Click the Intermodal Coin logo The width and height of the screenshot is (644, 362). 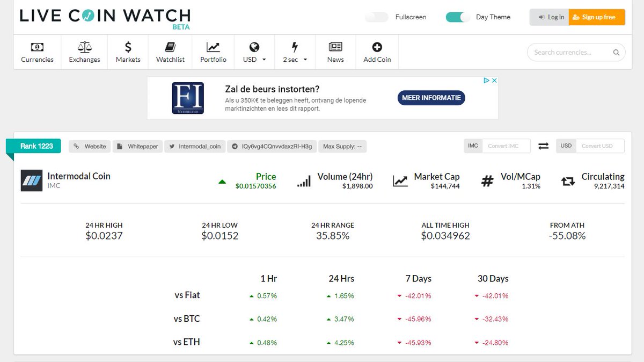click(32, 180)
